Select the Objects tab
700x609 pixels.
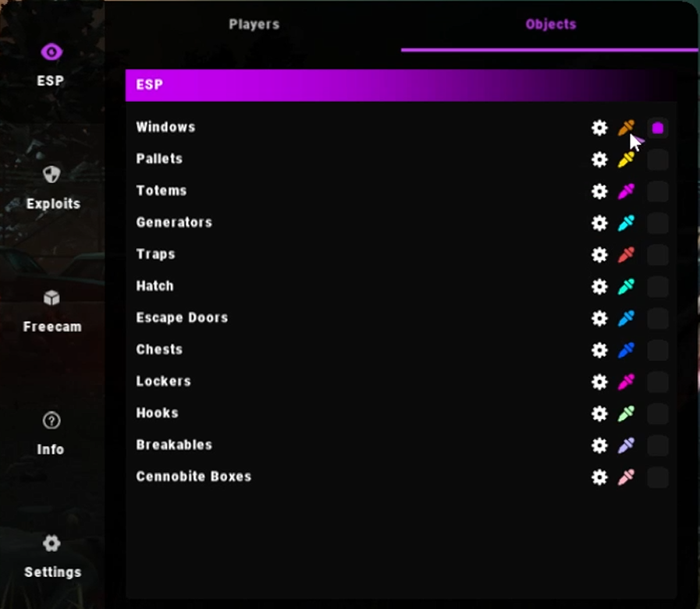click(550, 24)
